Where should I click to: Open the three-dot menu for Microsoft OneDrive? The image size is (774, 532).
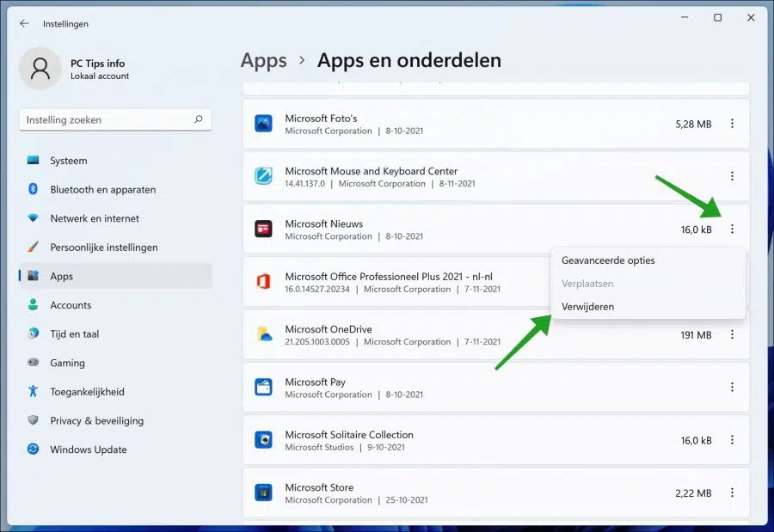pos(732,334)
